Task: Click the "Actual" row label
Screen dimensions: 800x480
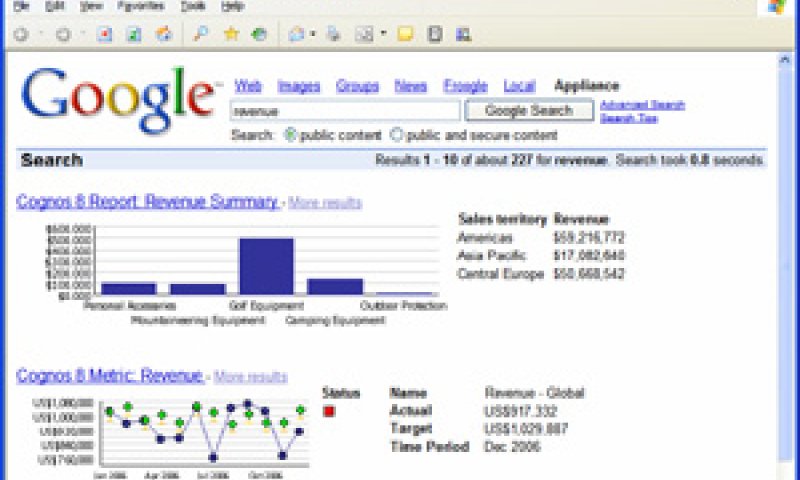Action: [411, 411]
